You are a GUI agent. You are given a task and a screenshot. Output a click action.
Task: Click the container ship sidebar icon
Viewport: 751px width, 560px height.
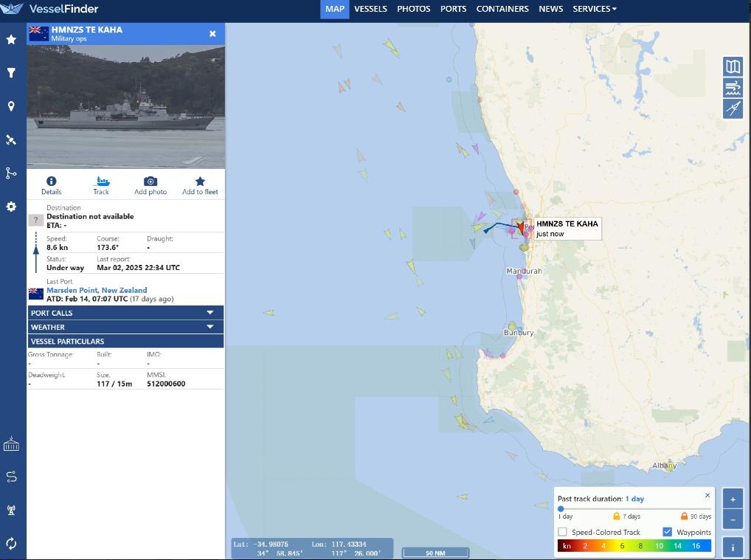point(11,444)
